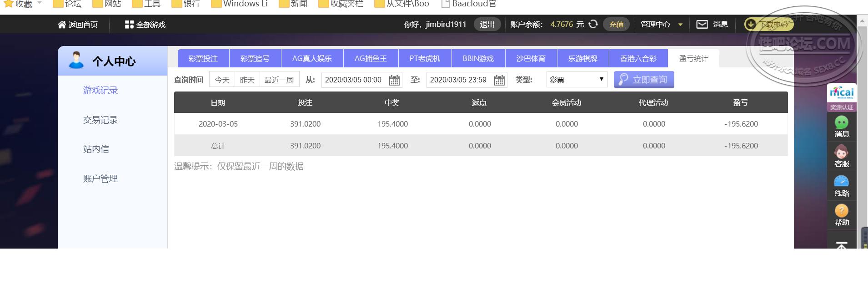
Task: Expand the 管理中心 dropdown menu
Action: pos(661,25)
